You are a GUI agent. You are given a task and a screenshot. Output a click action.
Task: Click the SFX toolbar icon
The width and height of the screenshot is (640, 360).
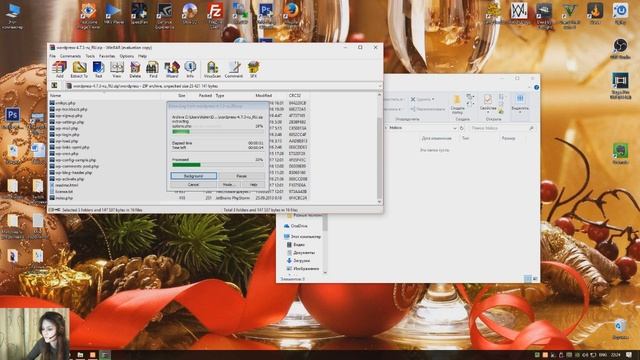(253, 69)
